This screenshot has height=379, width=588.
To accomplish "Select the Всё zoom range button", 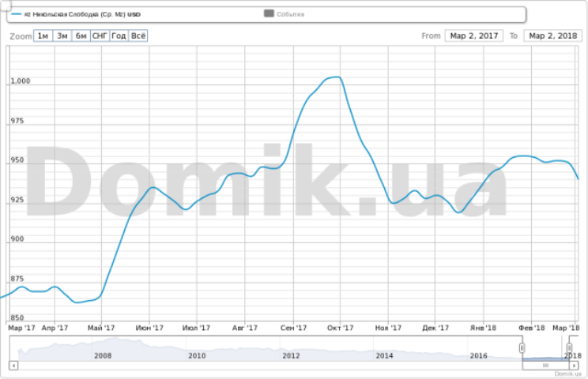I will pyautogui.click(x=138, y=36).
